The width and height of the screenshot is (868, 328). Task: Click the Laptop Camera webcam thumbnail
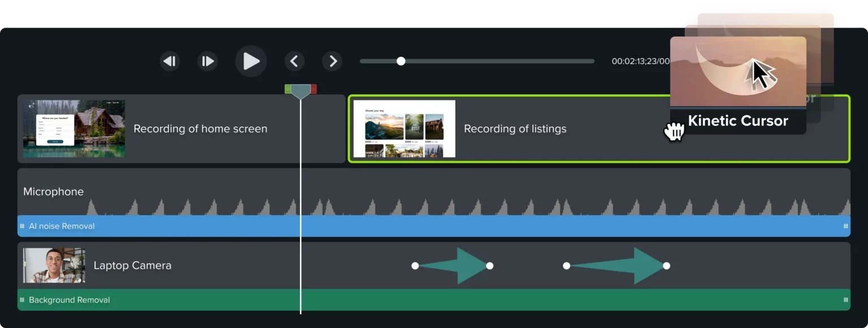[53, 265]
